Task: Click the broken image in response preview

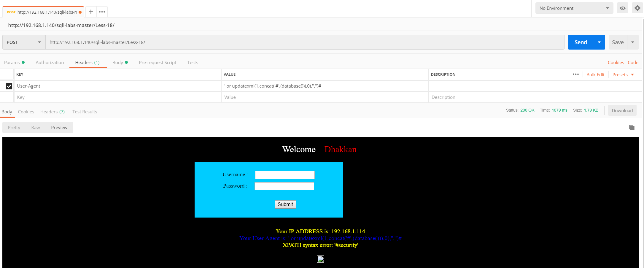Action: pyautogui.click(x=320, y=259)
